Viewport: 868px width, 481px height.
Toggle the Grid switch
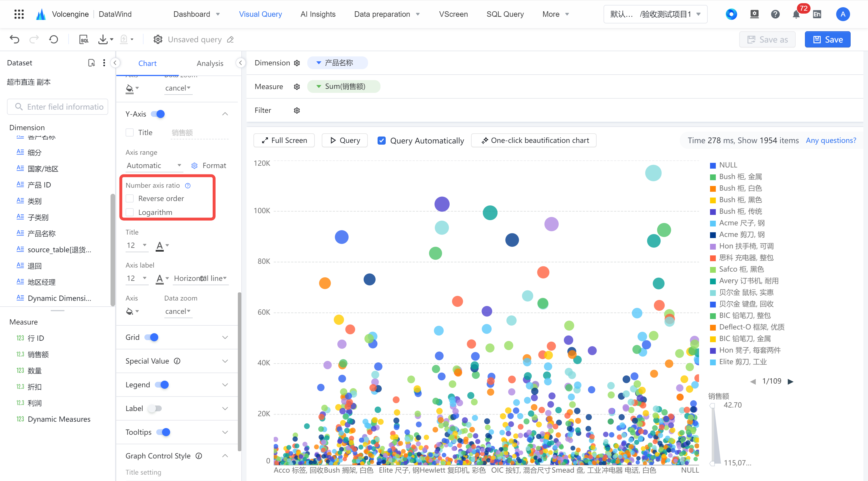click(151, 337)
